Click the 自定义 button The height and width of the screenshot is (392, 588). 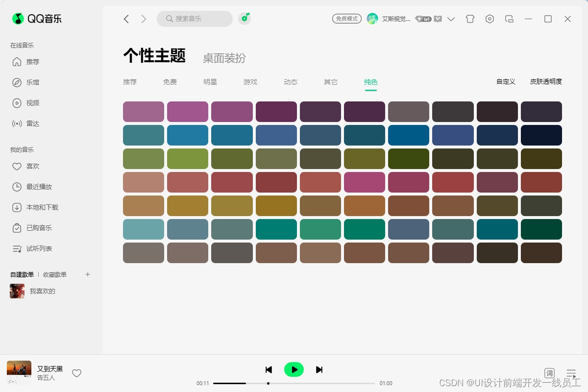coord(506,82)
